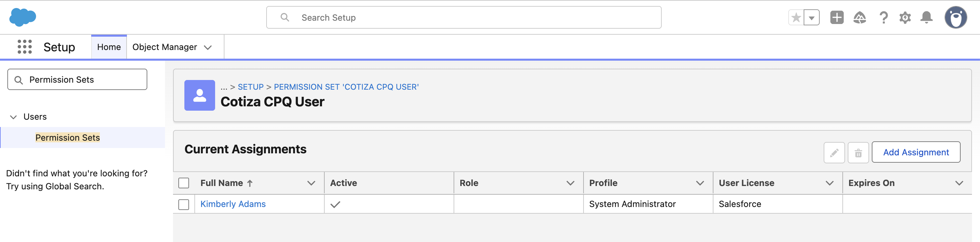Click the Salesforce user license cell
Image resolution: width=980 pixels, height=242 pixels.
coord(740,204)
